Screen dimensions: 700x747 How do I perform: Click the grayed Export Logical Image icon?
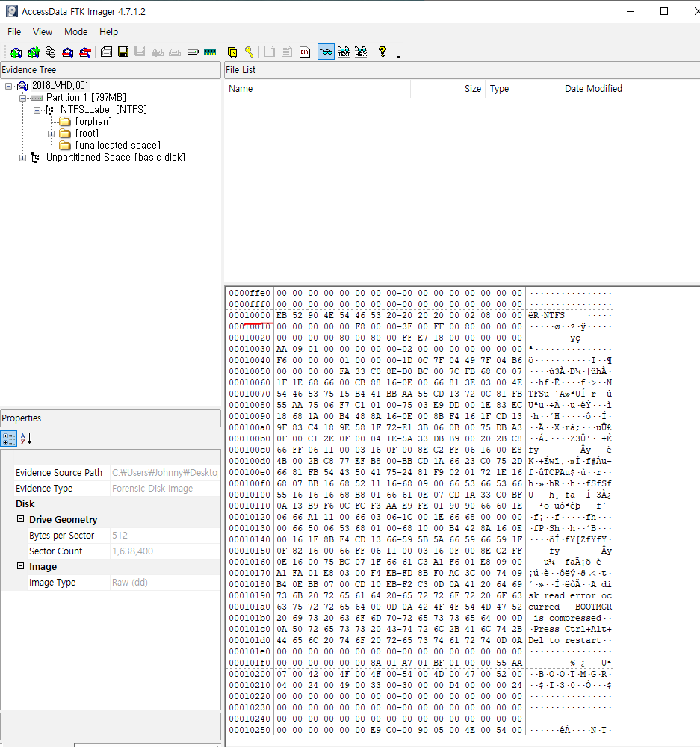coord(140,52)
